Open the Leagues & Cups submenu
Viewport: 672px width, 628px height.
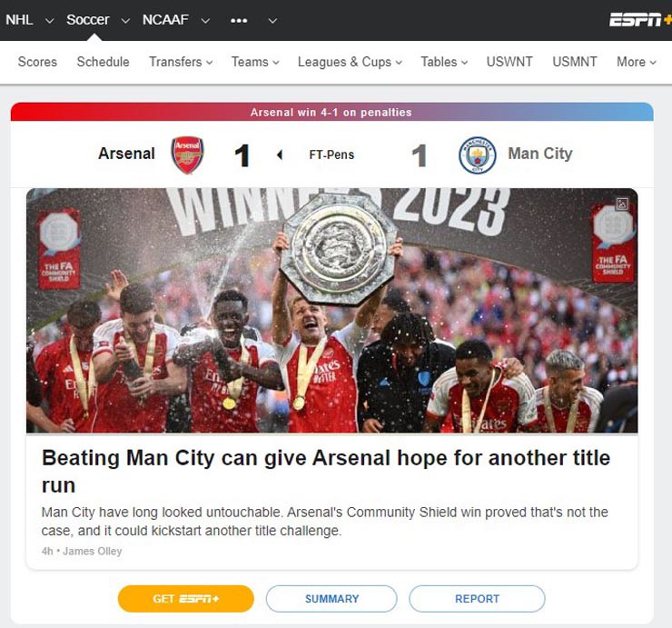[x=350, y=62]
